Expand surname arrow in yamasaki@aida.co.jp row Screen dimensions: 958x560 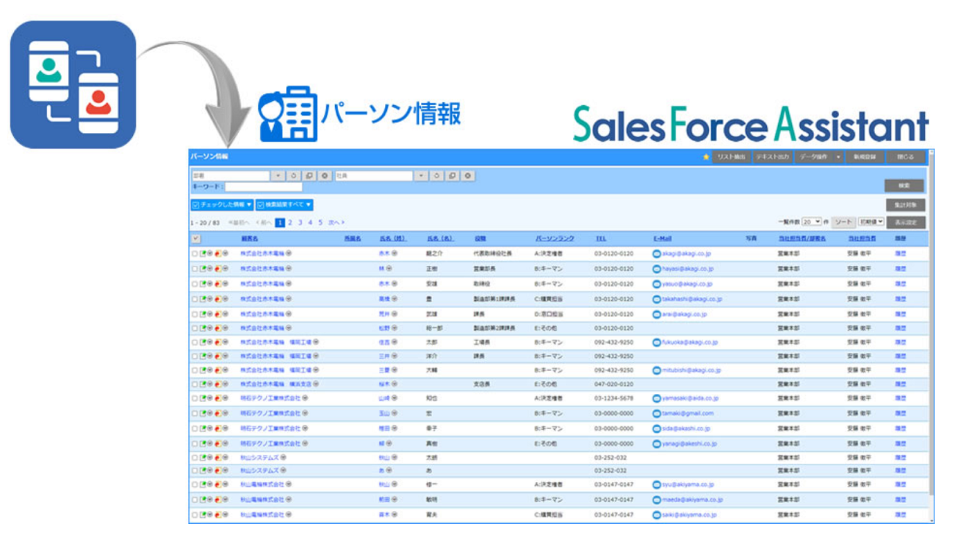(394, 399)
